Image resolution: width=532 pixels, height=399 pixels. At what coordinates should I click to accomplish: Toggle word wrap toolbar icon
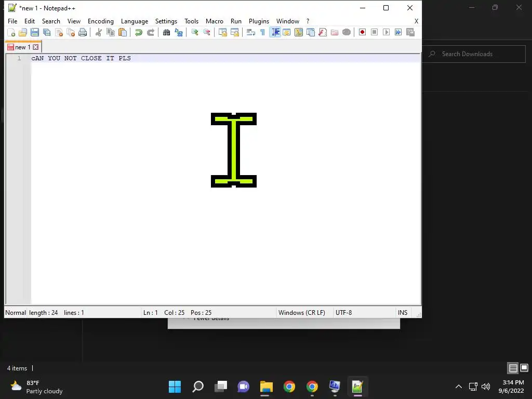251,33
